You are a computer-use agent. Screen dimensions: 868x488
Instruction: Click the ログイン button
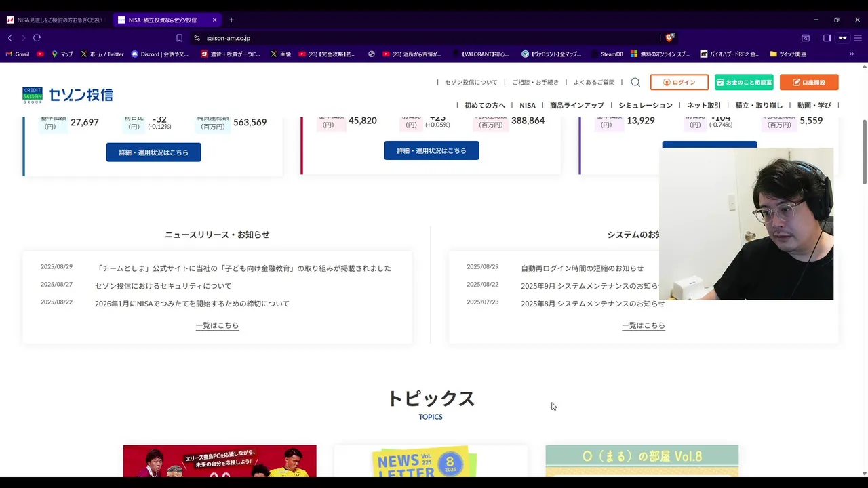point(679,82)
